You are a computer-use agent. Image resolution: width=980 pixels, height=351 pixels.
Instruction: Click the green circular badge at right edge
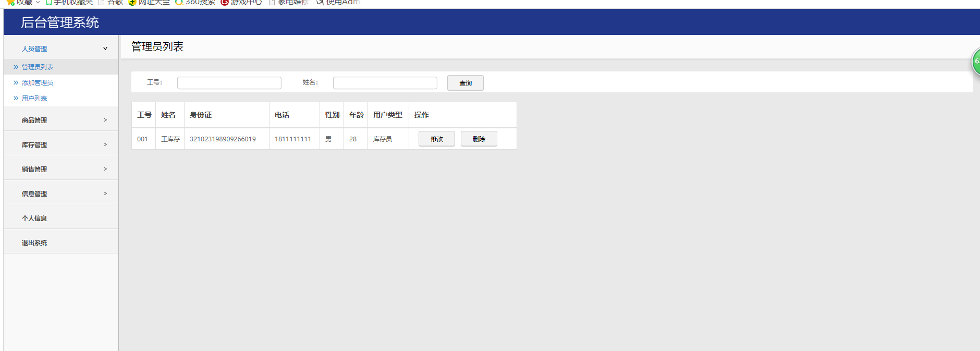click(x=976, y=62)
